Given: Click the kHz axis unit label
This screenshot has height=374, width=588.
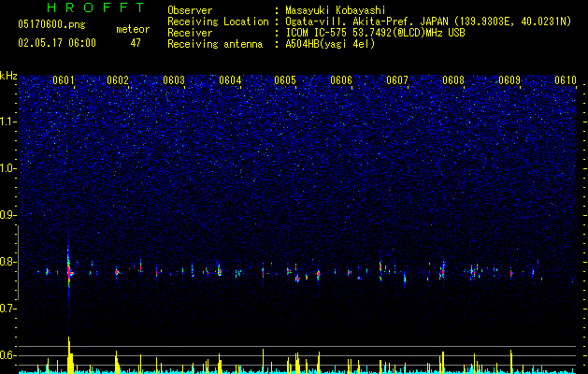Looking at the screenshot, I should click(8, 76).
